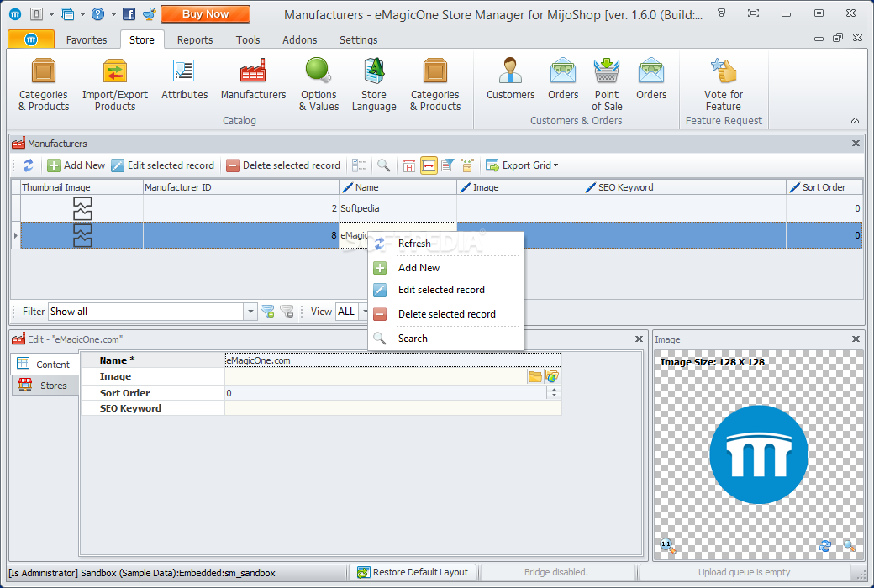Expand dropdown arrow beside light switch icon
874x588 pixels.
[x=51, y=14]
